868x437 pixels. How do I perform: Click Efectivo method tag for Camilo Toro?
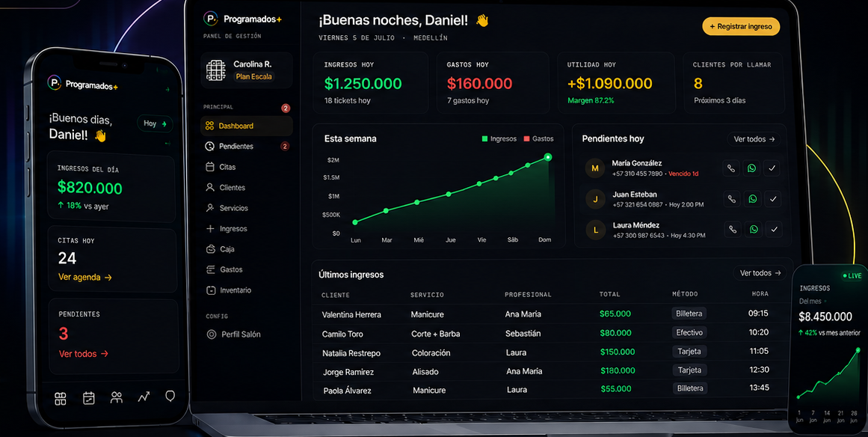pyautogui.click(x=689, y=333)
